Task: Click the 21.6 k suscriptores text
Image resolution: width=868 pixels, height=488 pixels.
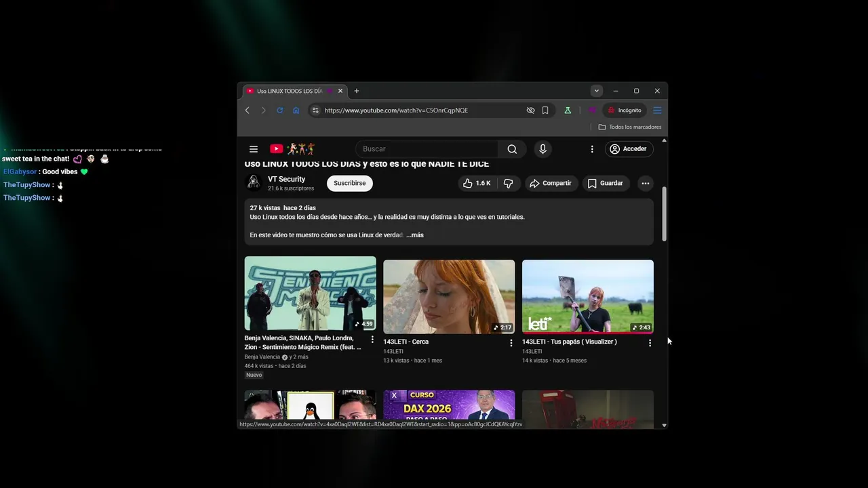Action: [291, 188]
